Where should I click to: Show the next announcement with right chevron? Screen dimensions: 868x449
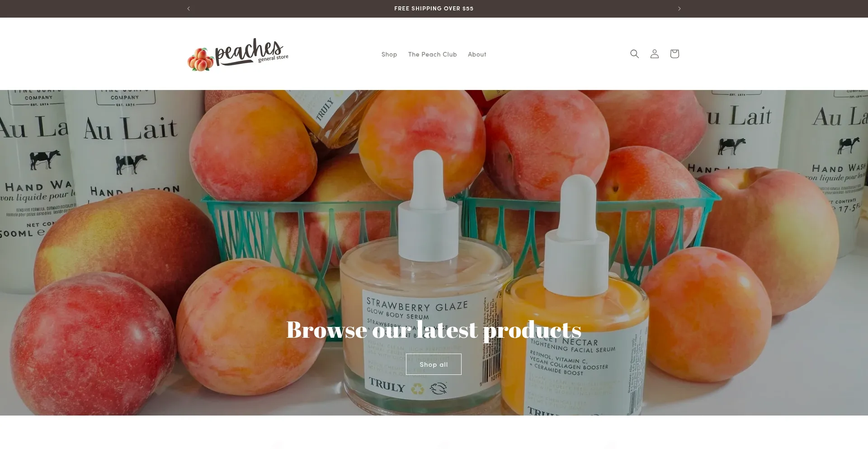679,9
